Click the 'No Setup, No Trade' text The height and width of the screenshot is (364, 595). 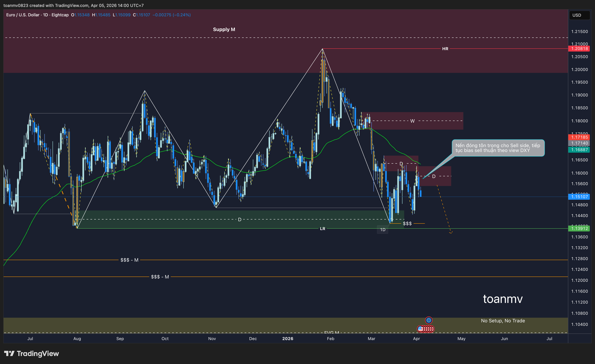pyautogui.click(x=503, y=321)
